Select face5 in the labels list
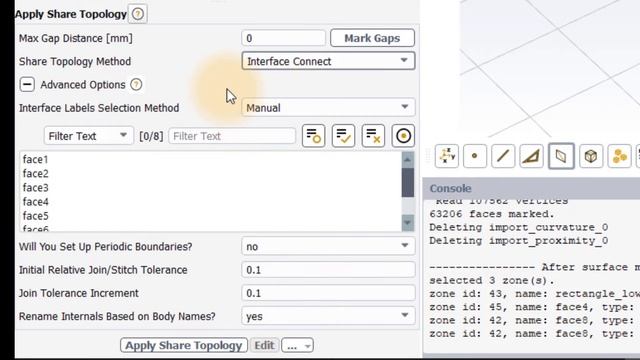 coord(36,216)
